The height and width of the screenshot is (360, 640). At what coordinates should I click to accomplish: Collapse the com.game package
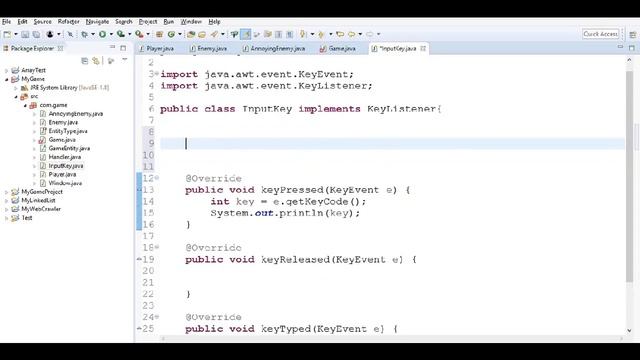pyautogui.click(x=25, y=105)
